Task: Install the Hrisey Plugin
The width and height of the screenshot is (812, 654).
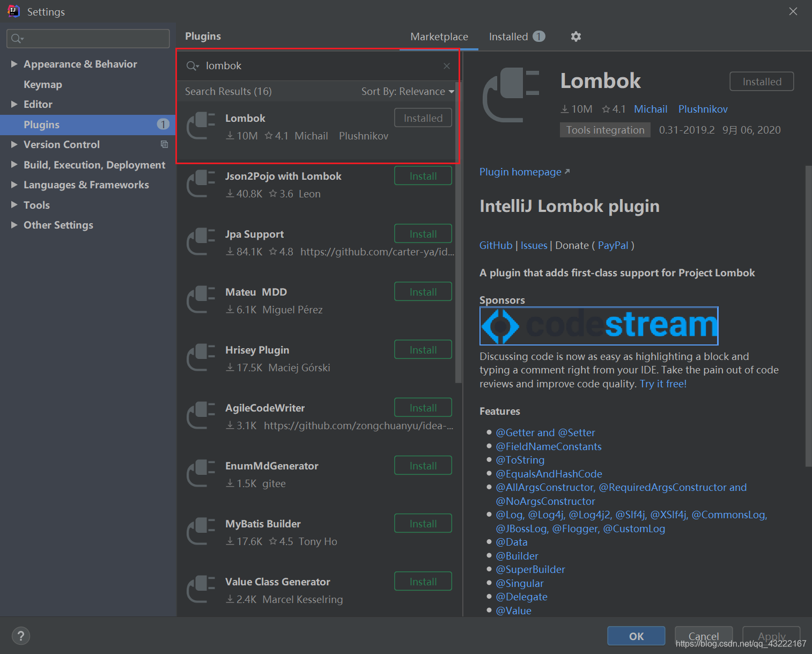Action: [x=423, y=350]
